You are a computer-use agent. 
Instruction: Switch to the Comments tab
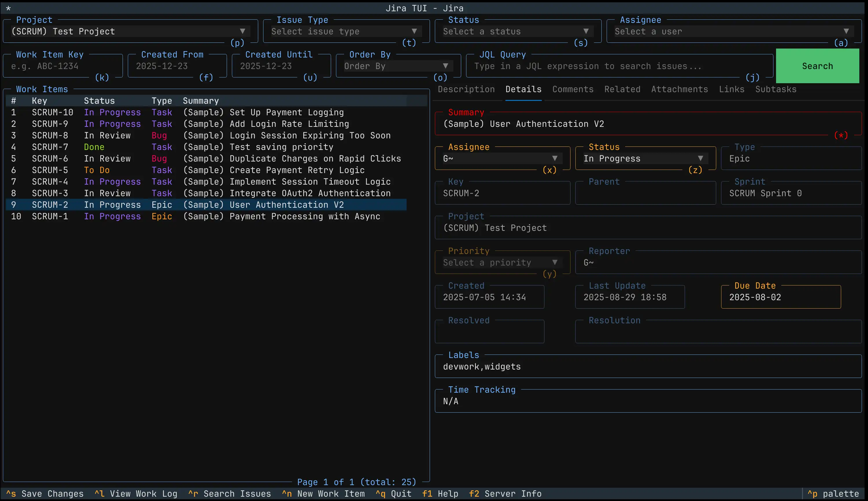pyautogui.click(x=573, y=90)
